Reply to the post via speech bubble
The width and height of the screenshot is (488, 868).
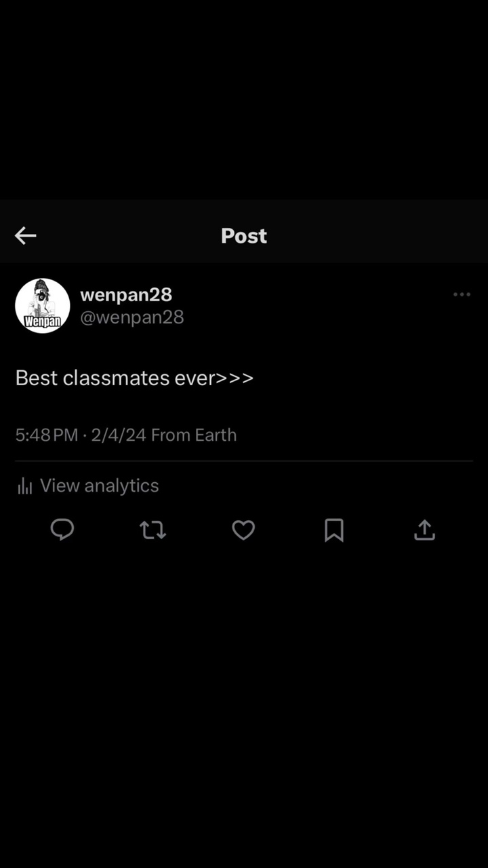click(x=62, y=530)
